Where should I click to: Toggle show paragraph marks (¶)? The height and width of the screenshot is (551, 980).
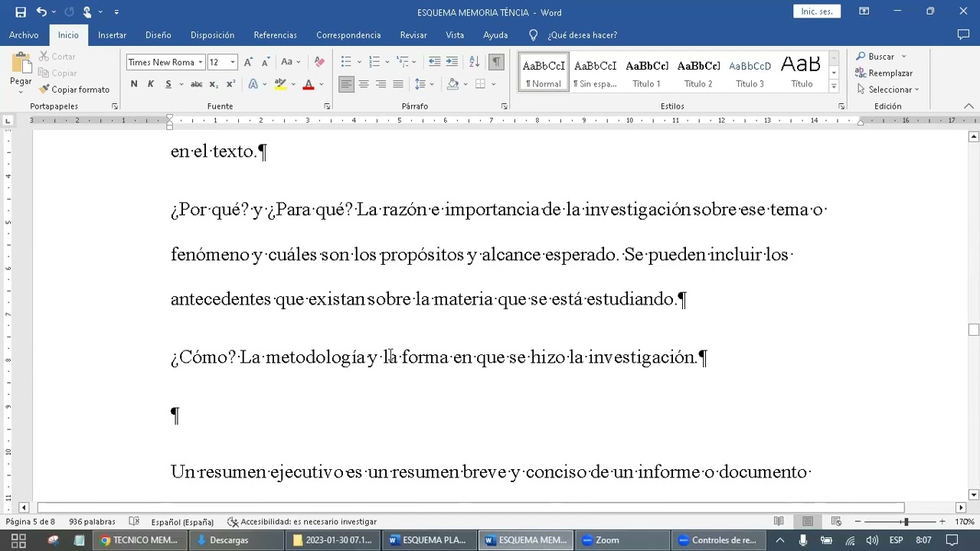point(496,62)
